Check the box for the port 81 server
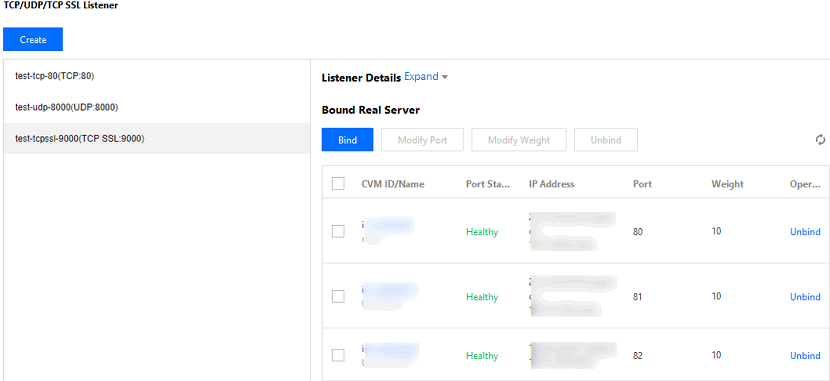Screen dimensions: 830x381 338,296
